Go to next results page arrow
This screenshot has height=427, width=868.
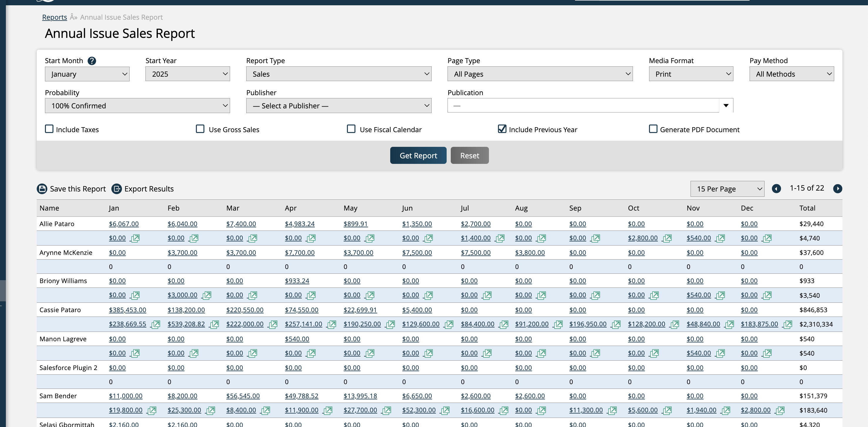(837, 189)
